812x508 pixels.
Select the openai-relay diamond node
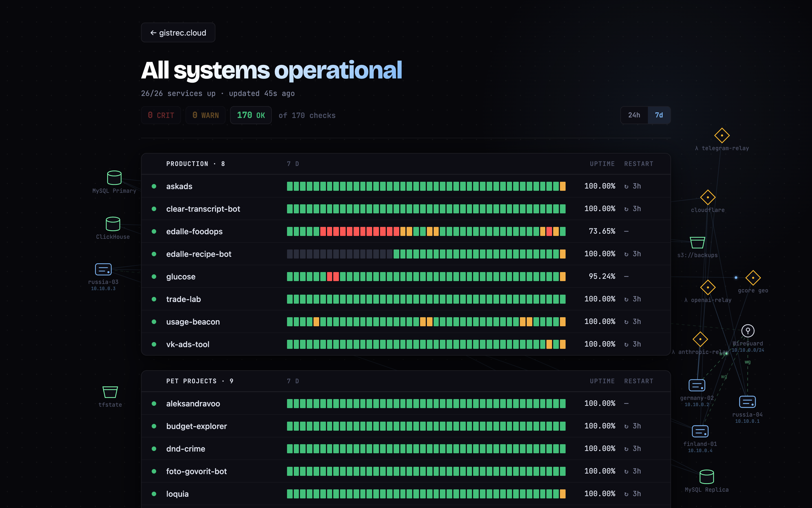click(x=708, y=287)
